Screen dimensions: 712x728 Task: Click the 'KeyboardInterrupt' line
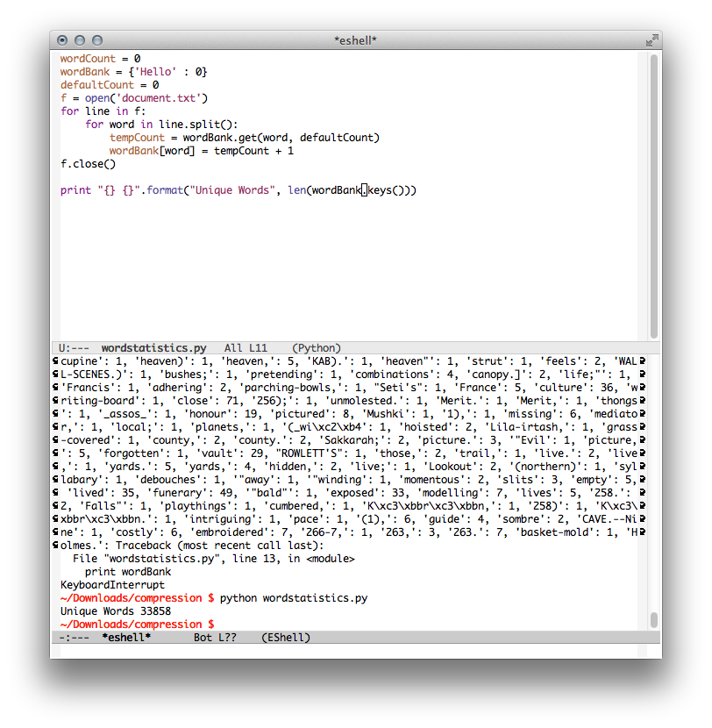(x=112, y=585)
